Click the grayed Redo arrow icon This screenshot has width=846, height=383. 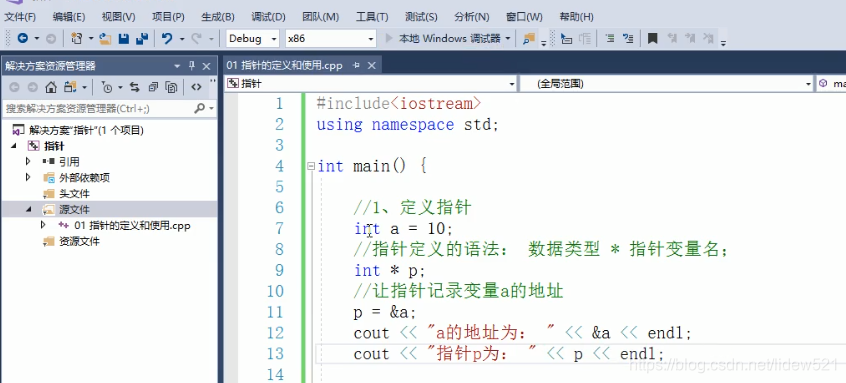196,38
